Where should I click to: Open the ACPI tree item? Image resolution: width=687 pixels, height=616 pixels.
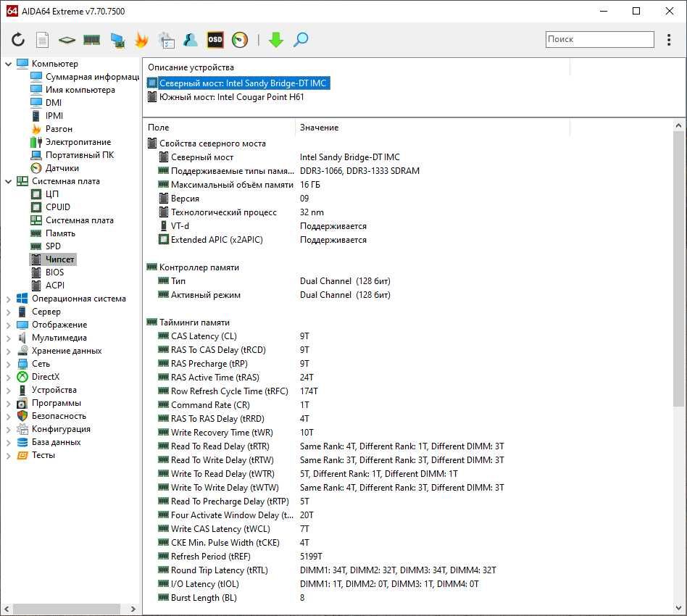(49, 286)
